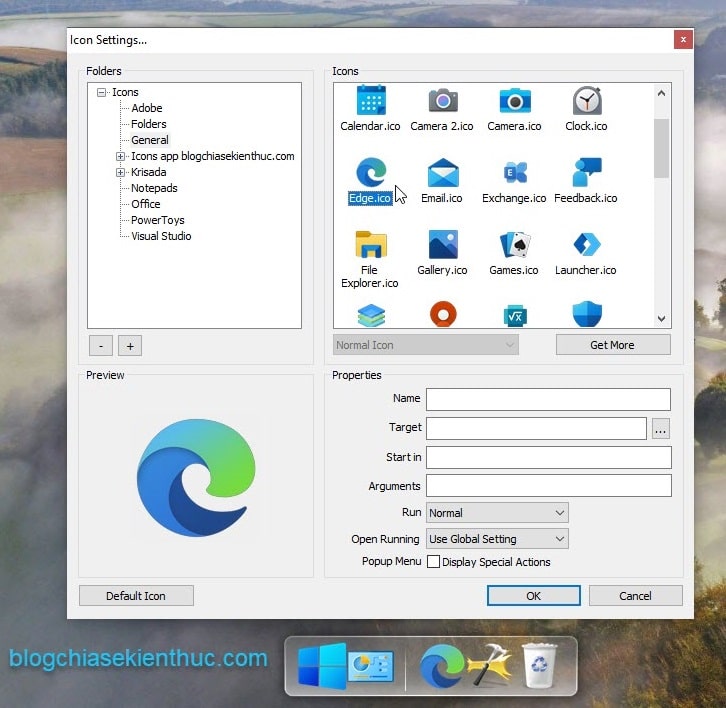
Task: Pick the Clock.ico icon
Action: pos(586,109)
